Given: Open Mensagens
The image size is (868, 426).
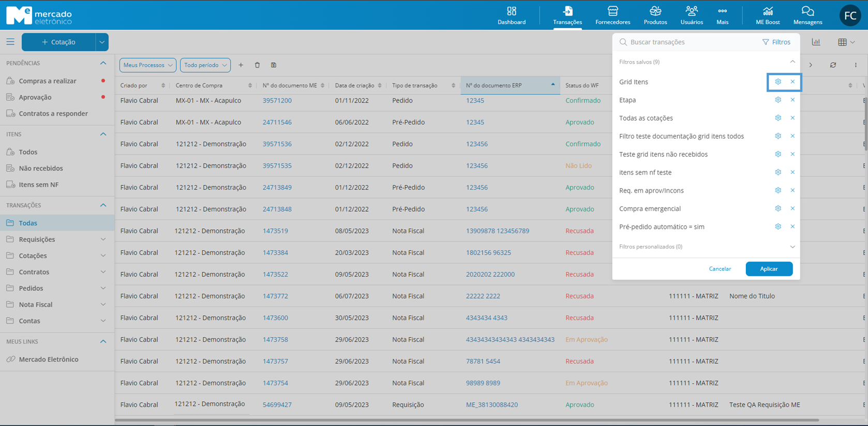Looking at the screenshot, I should (807, 16).
